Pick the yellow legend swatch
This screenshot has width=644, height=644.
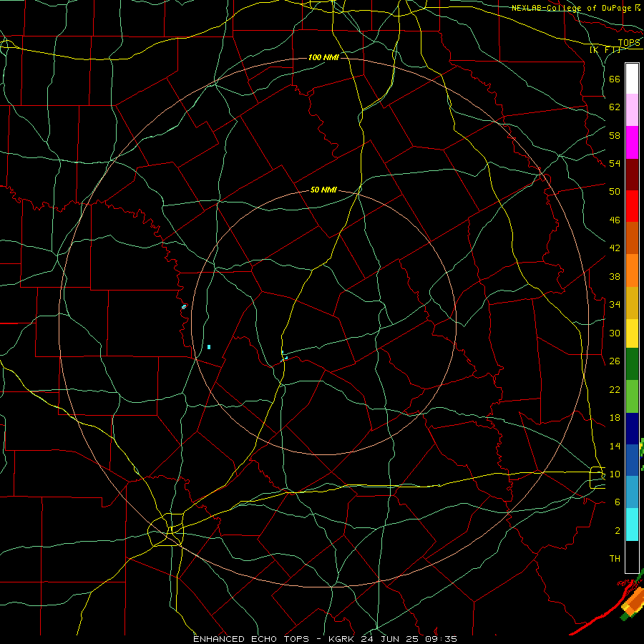click(632, 333)
